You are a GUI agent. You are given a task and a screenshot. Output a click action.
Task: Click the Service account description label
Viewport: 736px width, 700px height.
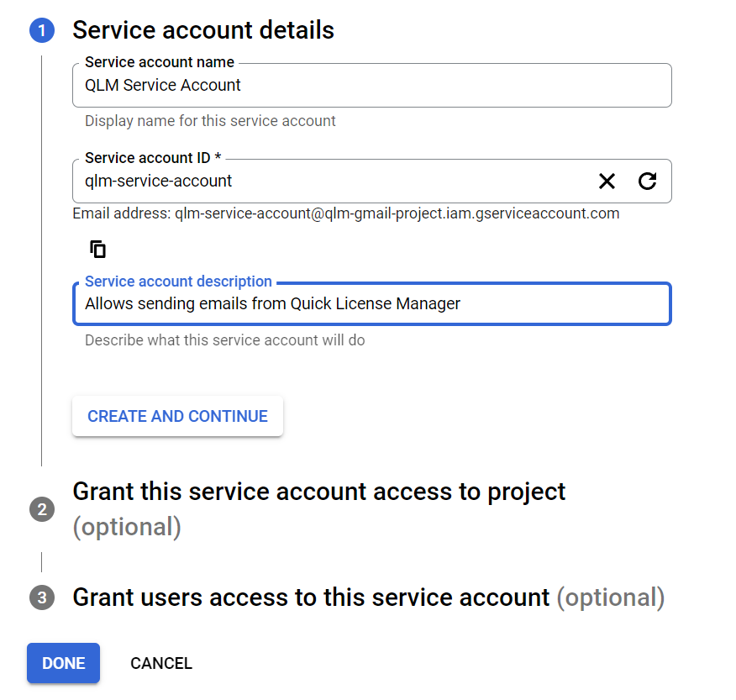click(178, 282)
